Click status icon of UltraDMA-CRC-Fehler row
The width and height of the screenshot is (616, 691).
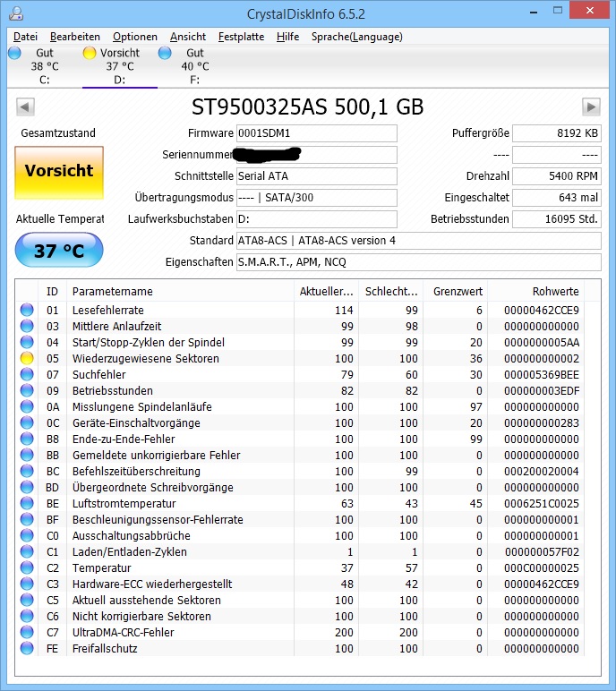click(x=27, y=633)
